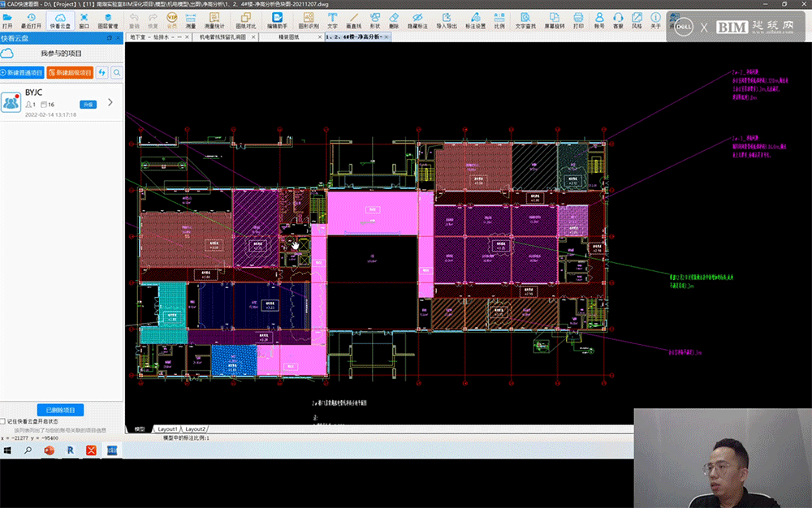Image resolution: width=812 pixels, height=508 pixels.
Task: Expand the BYJC project arrow
Action: (110, 102)
